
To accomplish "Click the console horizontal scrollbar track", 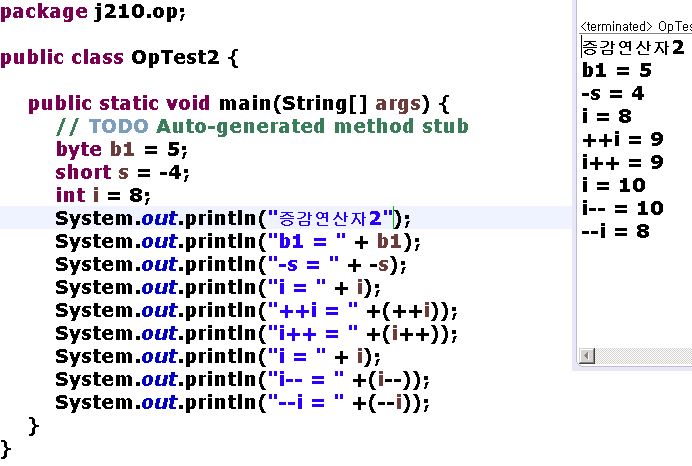I will tap(643, 356).
